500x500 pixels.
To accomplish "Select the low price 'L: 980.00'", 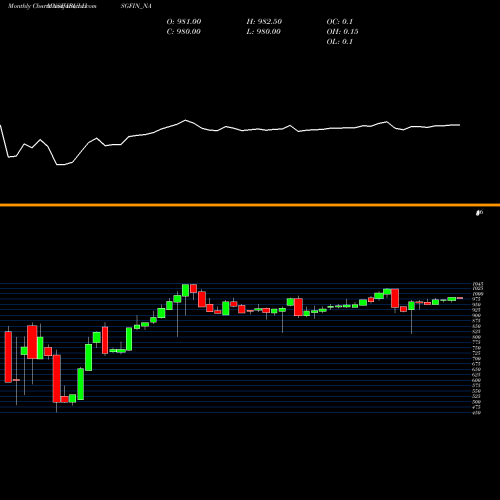I will click(x=263, y=31).
